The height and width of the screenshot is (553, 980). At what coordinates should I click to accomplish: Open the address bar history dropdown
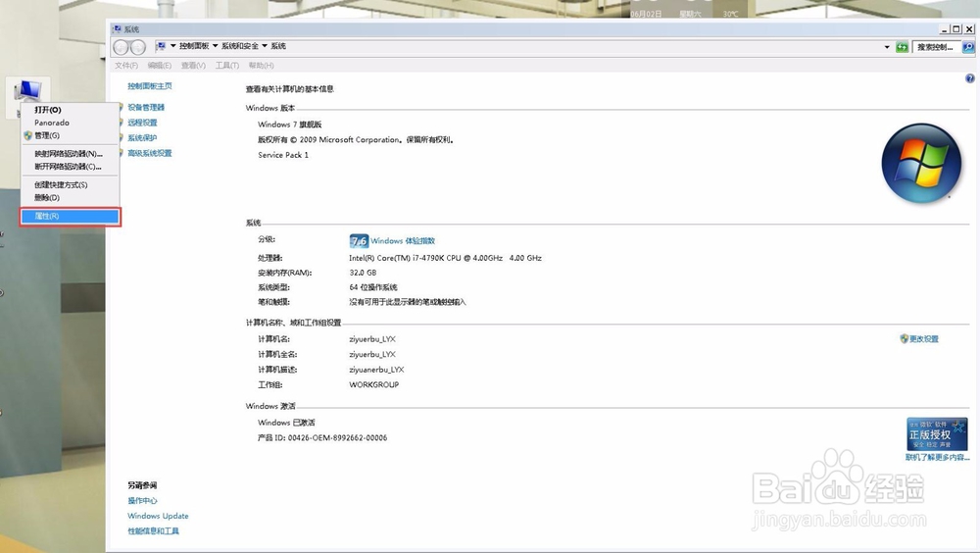coord(887,47)
